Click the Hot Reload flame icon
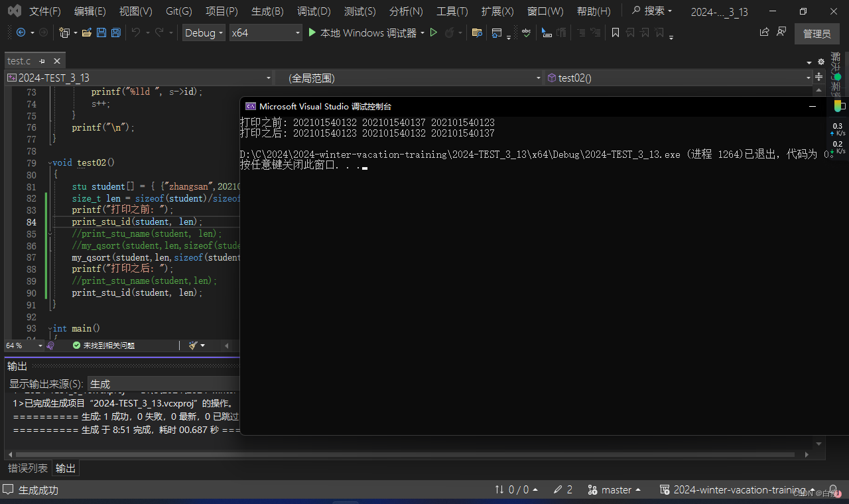 pos(450,32)
